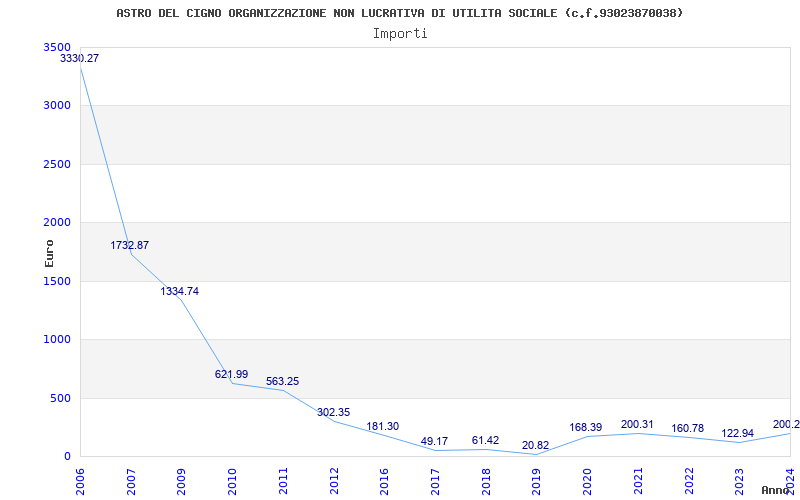
Task: Click the Anno axis title
Action: 776,490
